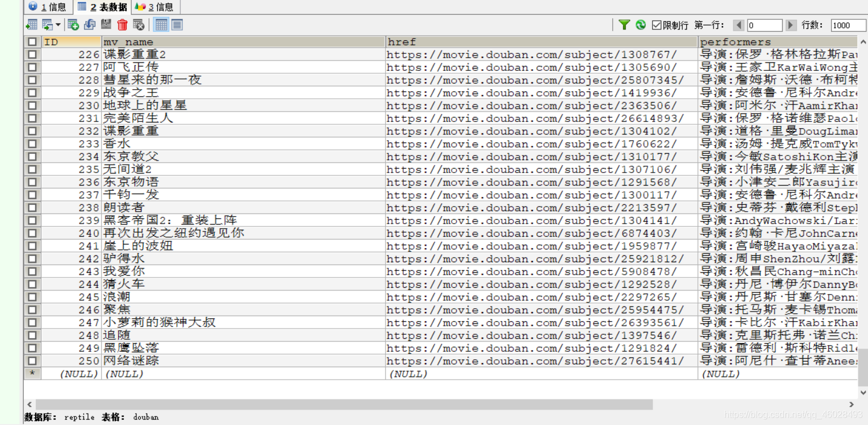Save changes with the floppy disk icon
Image resolution: width=868 pixels, height=425 pixels.
tap(106, 24)
